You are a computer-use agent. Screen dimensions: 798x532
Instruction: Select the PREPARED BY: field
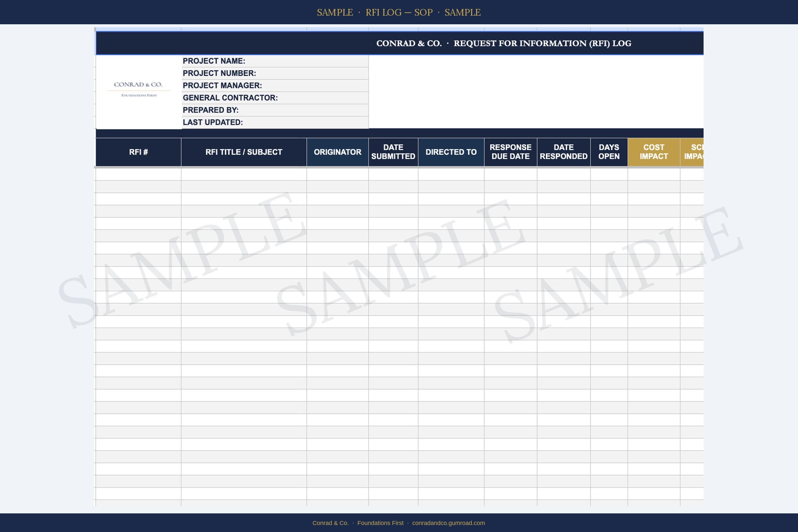pyautogui.click(x=275, y=110)
